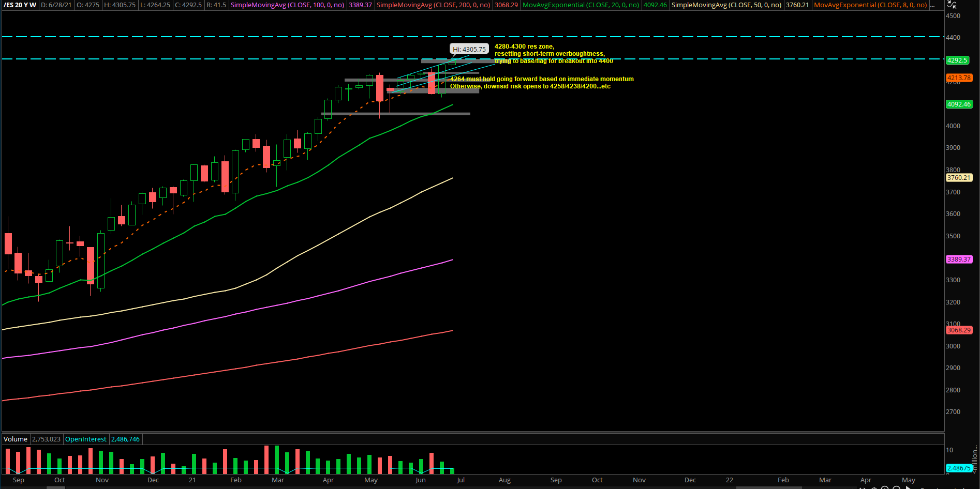Click the 4500 price axis label
Screen dimensions: 980x489
[x=953, y=16]
